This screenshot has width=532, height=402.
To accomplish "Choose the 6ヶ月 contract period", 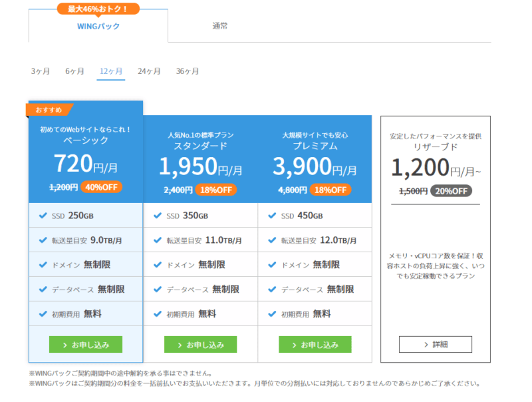I will point(74,71).
